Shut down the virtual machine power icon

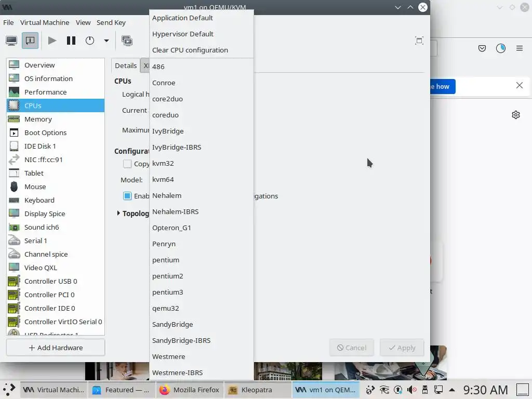[x=90, y=41]
